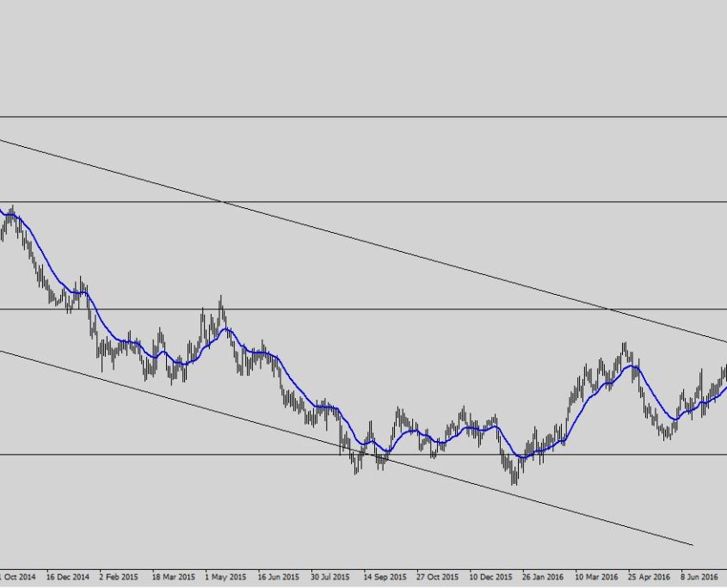
Task: Click the 16 Dec 2014 date label
Action: 68,577
